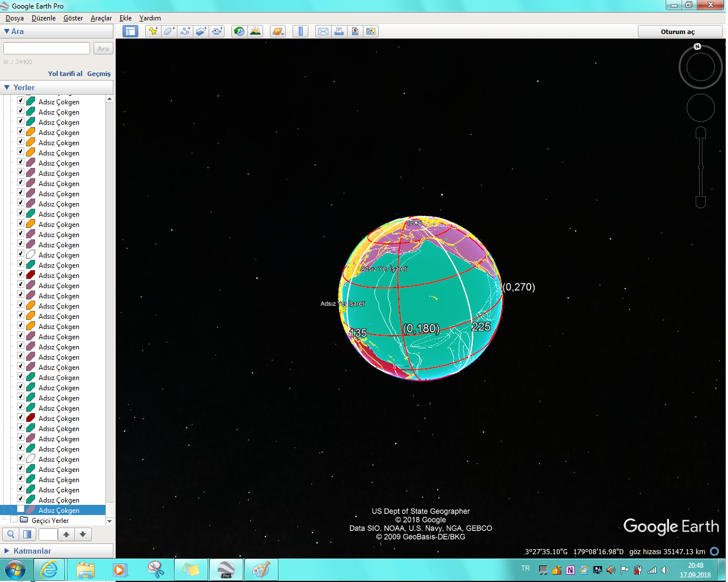Collapse the Yerler places panel
This screenshot has height=582, width=728.
7,87
